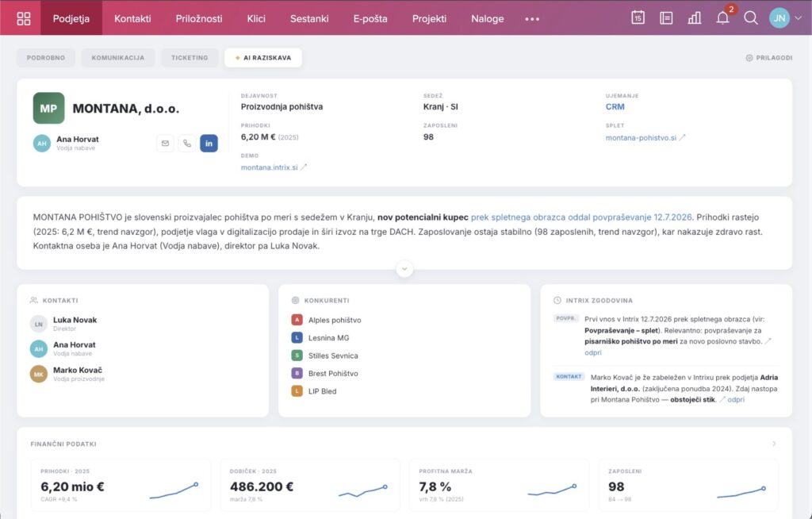Viewport: 812px width, 519px height.
Task: Open the news feed list icon
Action: tap(666, 18)
